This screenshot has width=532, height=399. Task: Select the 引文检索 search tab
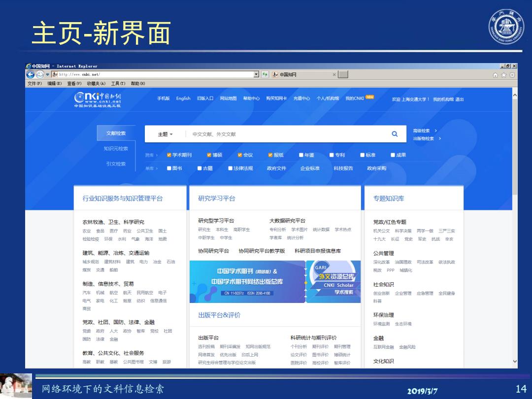(x=116, y=164)
